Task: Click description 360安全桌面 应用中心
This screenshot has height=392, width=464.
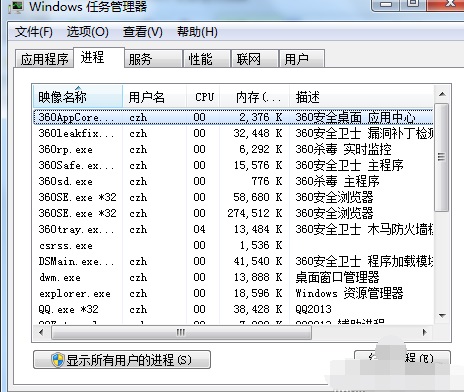Action: pyautogui.click(x=355, y=117)
